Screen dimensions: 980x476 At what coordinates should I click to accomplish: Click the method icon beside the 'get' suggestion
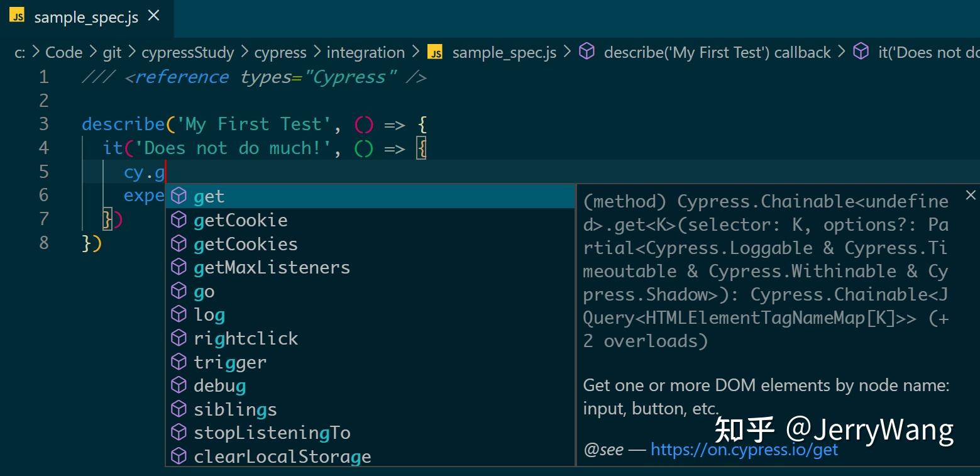click(x=179, y=196)
